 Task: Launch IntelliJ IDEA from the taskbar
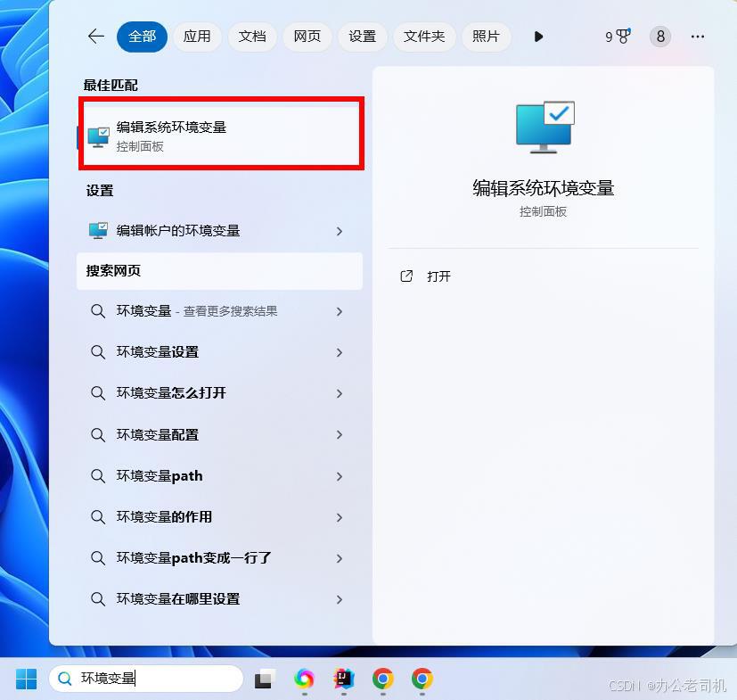point(343,679)
